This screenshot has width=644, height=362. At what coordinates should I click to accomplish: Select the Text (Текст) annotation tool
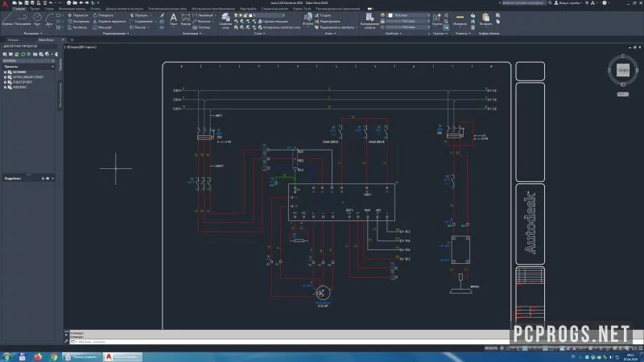pos(173,19)
